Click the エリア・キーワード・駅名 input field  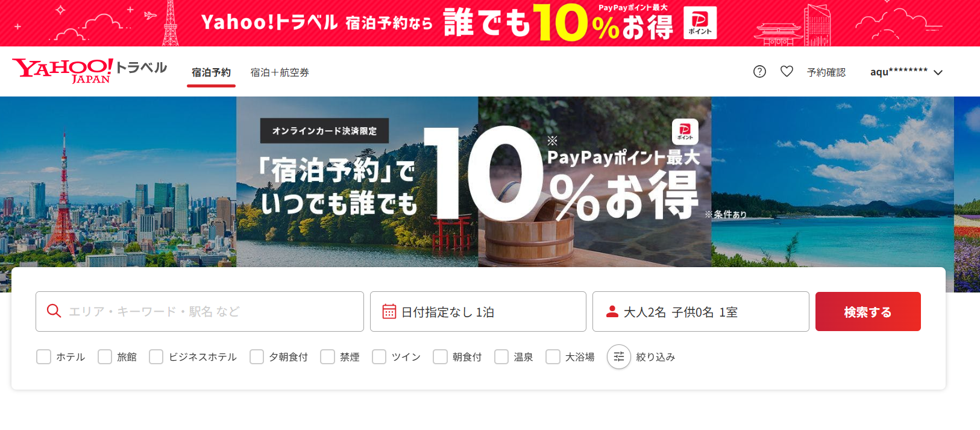(199, 312)
